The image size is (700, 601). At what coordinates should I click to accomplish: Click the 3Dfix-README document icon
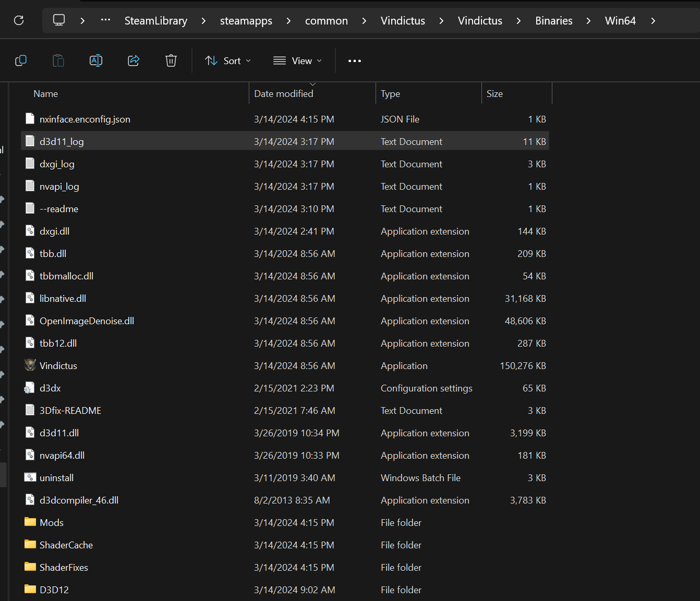click(x=30, y=410)
